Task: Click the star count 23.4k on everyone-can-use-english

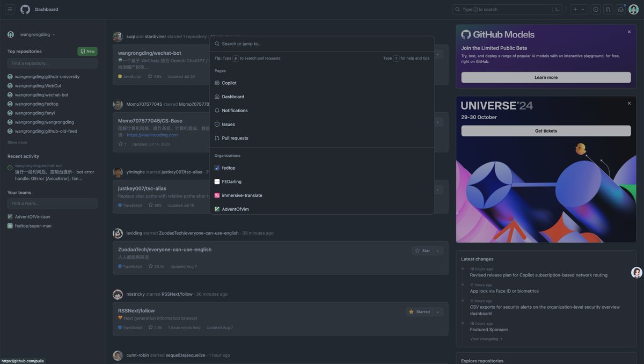Action: pyautogui.click(x=156, y=266)
